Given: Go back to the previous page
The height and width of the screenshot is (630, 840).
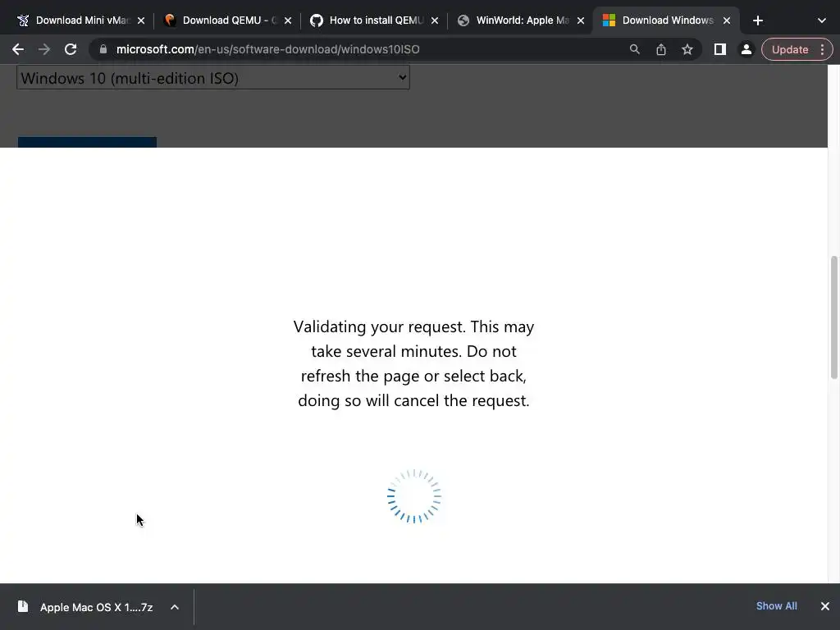Looking at the screenshot, I should tap(18, 49).
